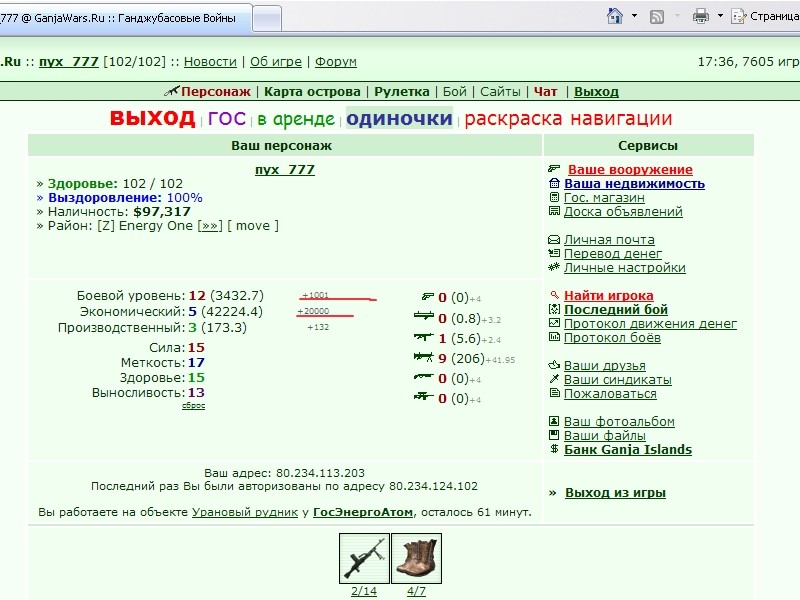This screenshot has width=800, height=600.
Task: Open Рулетка menu item
Action: tap(402, 92)
